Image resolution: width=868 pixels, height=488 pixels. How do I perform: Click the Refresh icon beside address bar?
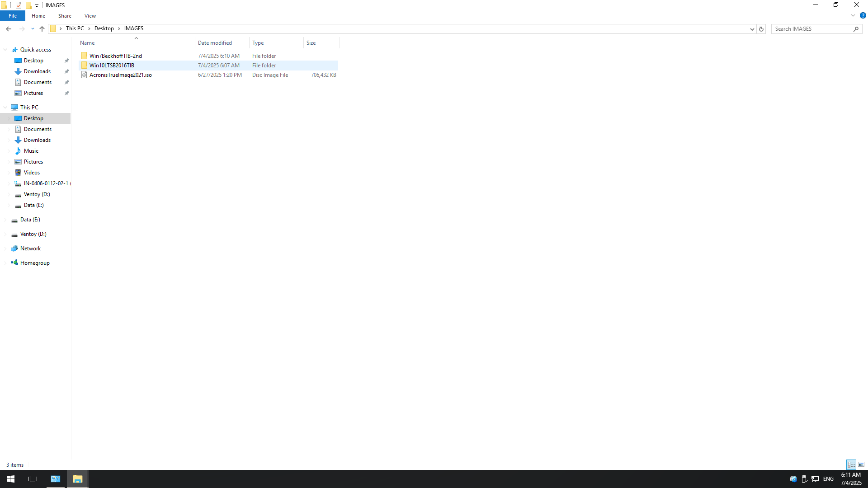(x=761, y=29)
